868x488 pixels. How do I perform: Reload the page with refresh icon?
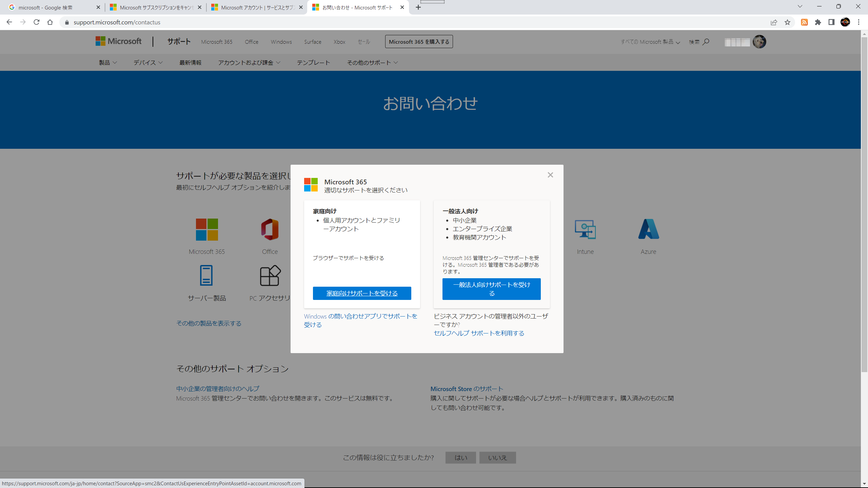[36, 22]
